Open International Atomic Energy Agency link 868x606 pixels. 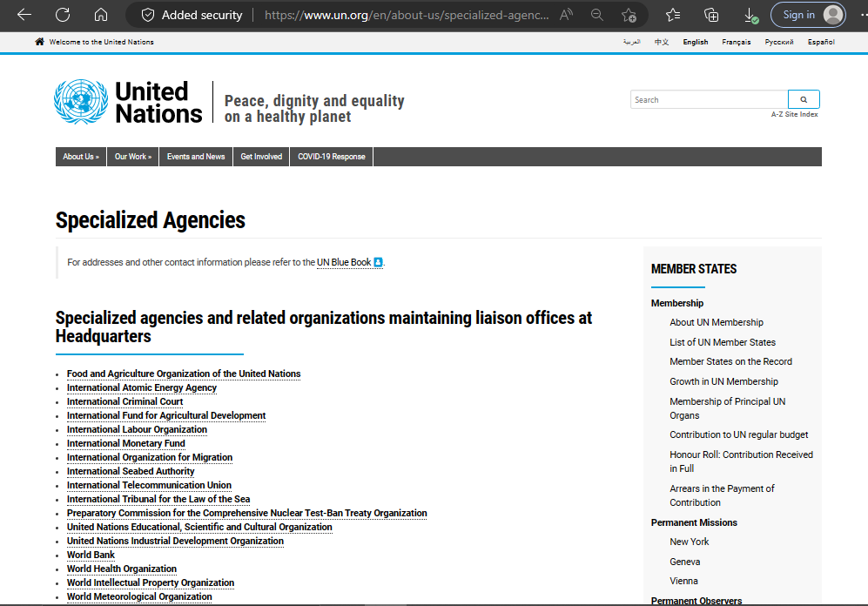tap(142, 388)
